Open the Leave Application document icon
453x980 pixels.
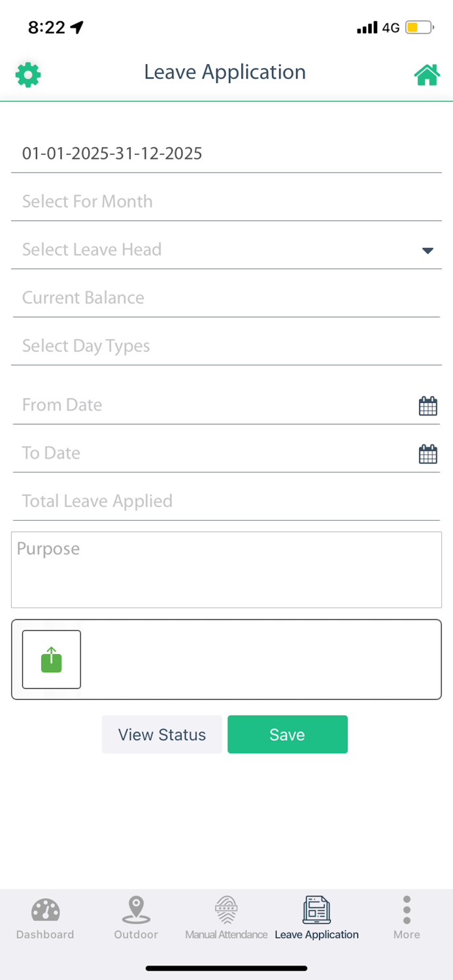316,909
